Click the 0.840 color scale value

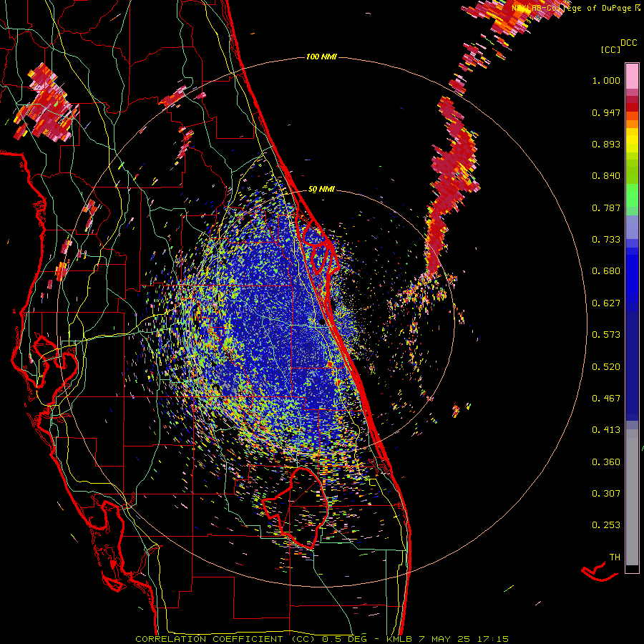[x=606, y=176]
